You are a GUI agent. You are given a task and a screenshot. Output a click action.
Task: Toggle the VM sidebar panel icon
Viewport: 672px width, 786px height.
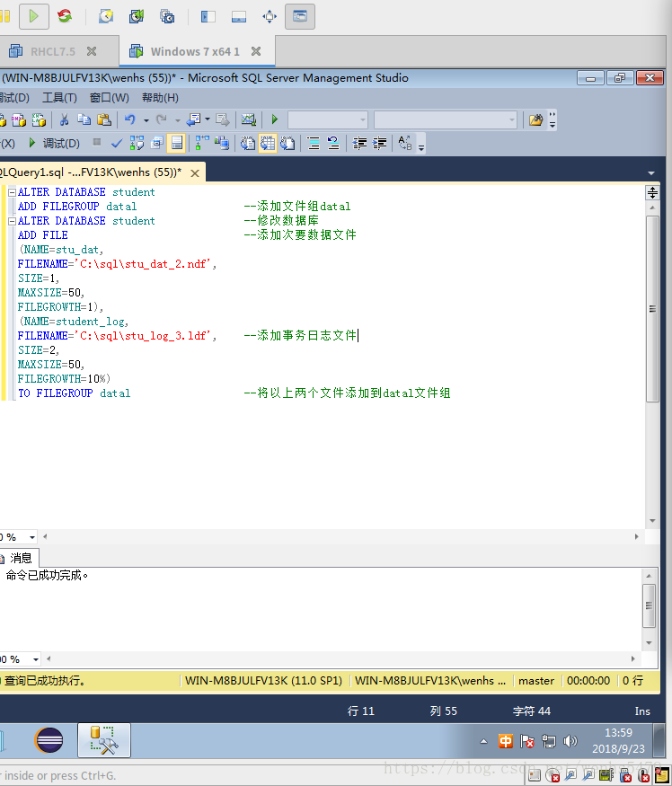[208, 16]
